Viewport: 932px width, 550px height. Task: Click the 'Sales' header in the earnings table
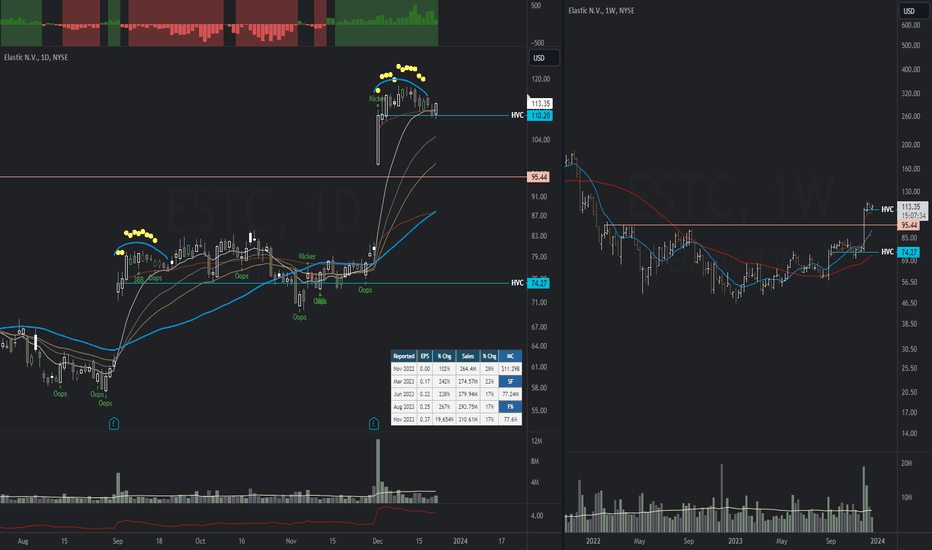(x=468, y=356)
